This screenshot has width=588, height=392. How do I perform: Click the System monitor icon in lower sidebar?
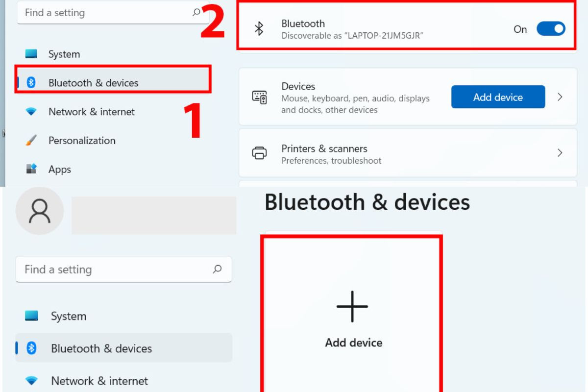click(x=31, y=316)
